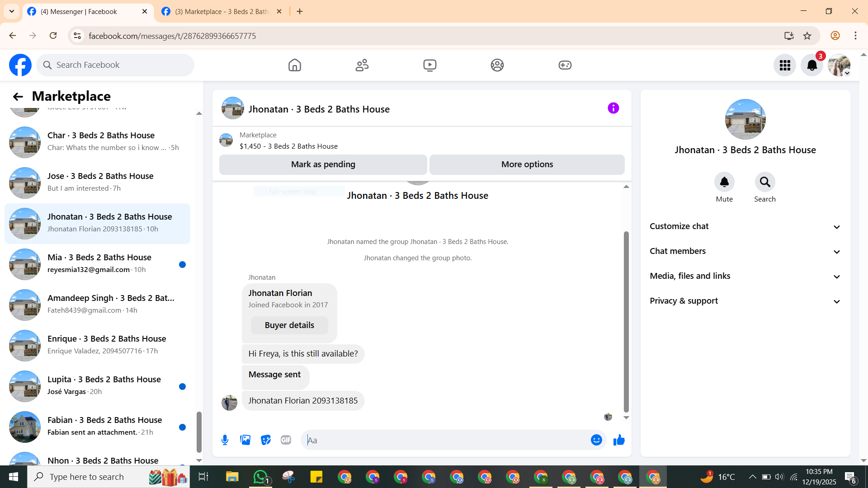This screenshot has width=868, height=488.
Task: Send a thumbs up like
Action: [619, 440]
